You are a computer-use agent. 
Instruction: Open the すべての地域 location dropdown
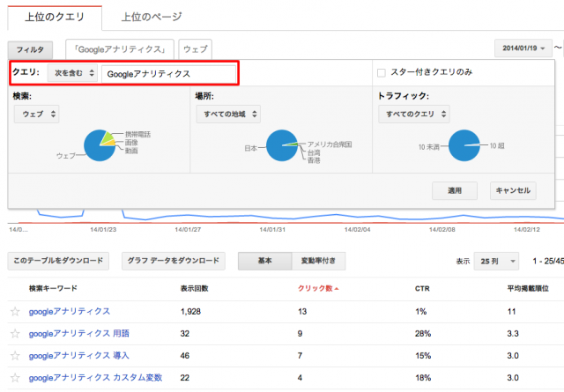[x=228, y=115]
